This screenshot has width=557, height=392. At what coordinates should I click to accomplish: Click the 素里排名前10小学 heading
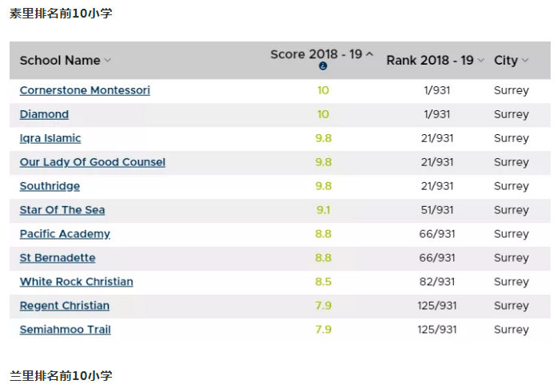tap(55, 14)
